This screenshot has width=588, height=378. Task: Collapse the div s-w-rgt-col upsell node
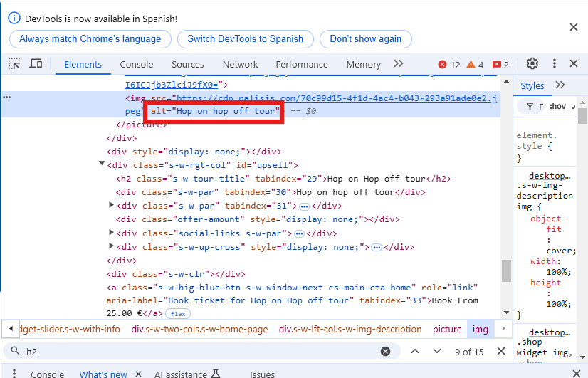pyautogui.click(x=102, y=164)
